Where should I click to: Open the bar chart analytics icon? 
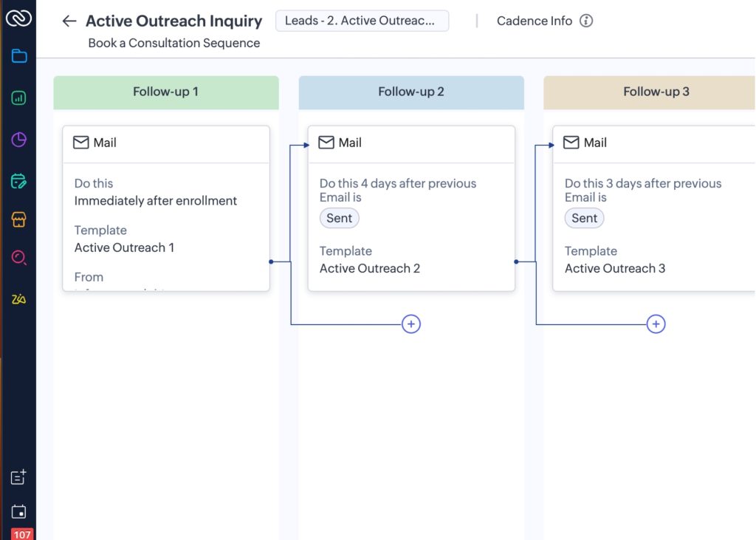[x=18, y=97]
